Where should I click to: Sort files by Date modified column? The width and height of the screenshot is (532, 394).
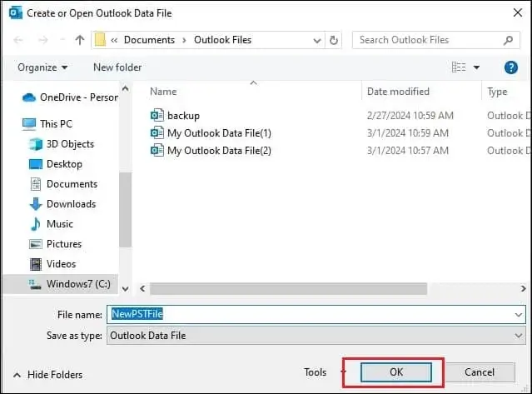pyautogui.click(x=398, y=92)
